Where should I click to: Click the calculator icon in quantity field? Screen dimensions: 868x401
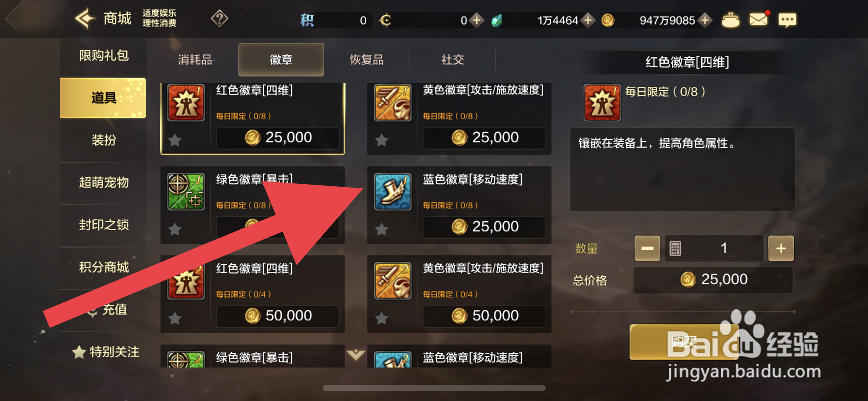click(675, 248)
